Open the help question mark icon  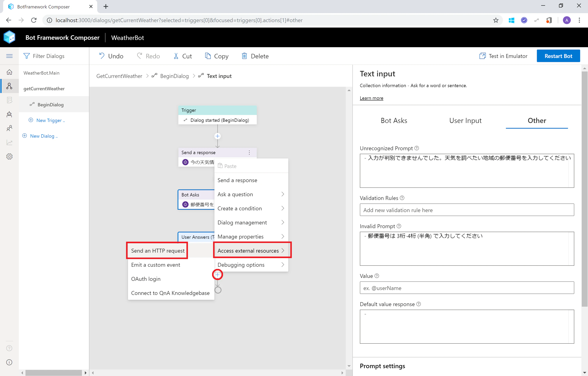[9, 348]
